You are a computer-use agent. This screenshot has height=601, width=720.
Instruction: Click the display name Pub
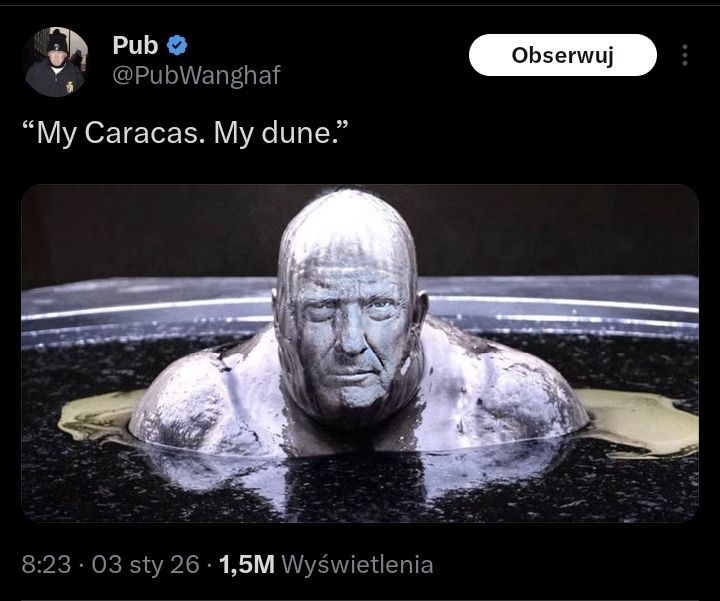coord(135,45)
